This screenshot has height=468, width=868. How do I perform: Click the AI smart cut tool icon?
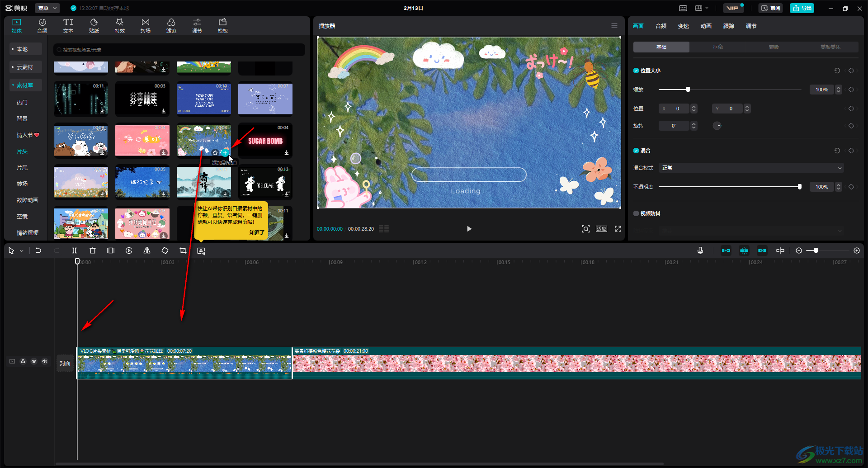[201, 251]
